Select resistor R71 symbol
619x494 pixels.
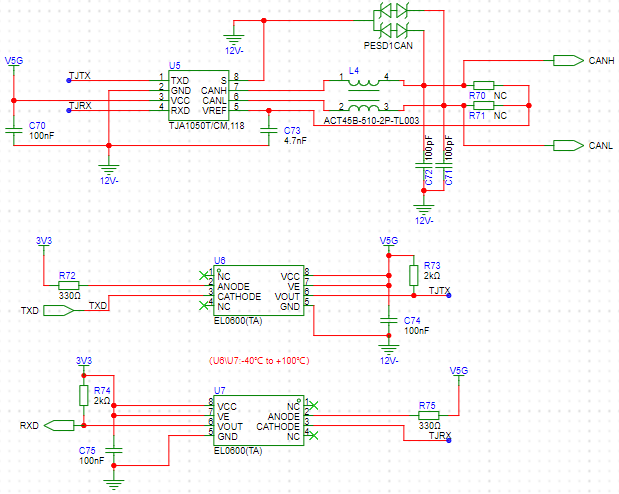tap(484, 105)
